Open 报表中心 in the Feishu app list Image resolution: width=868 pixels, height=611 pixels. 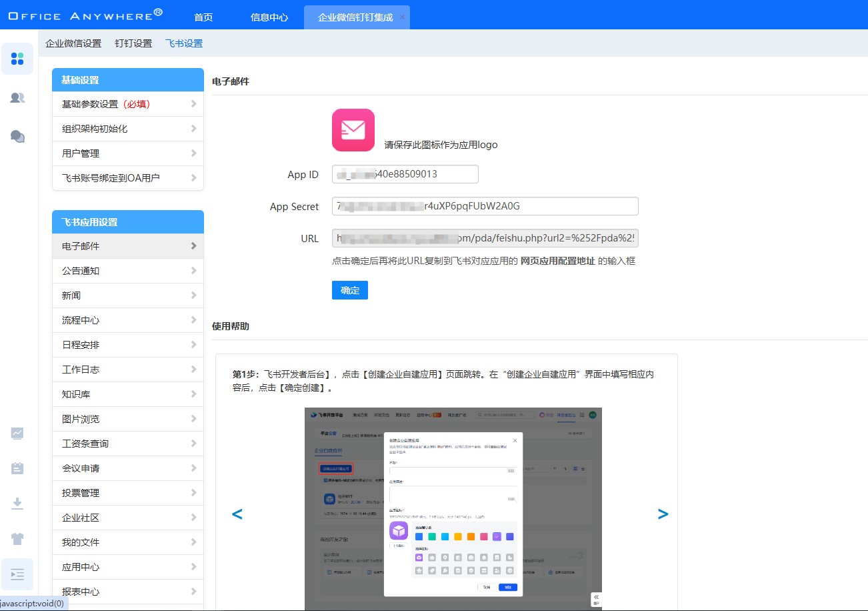click(128, 592)
